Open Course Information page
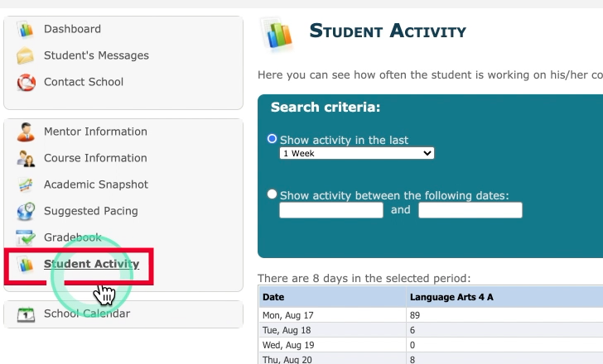The image size is (603, 364). (95, 158)
